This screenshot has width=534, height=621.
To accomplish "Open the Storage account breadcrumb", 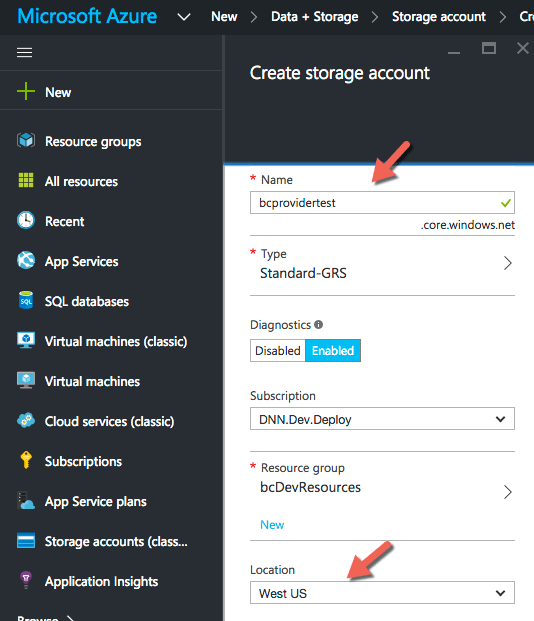I will pyautogui.click(x=439, y=17).
